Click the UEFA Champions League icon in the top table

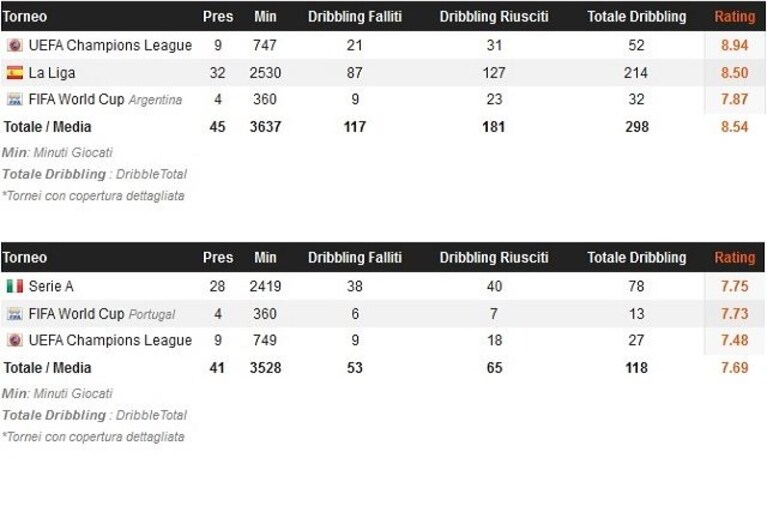pos(14,45)
